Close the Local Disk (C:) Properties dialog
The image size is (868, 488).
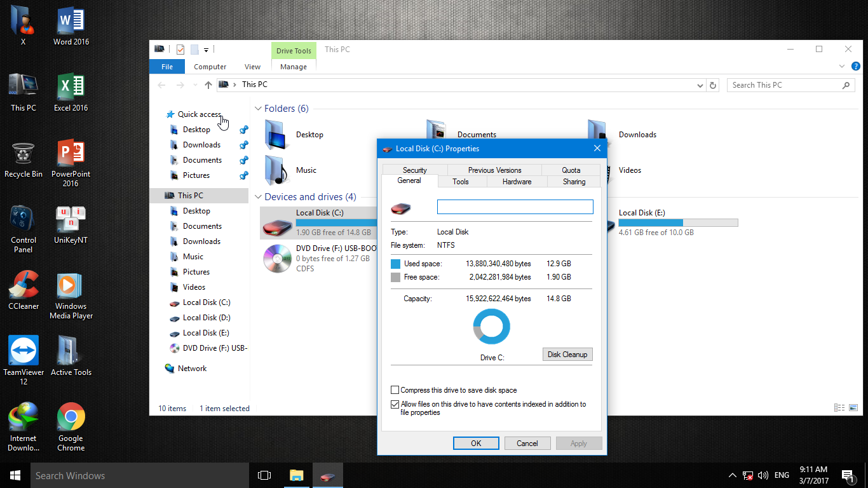(597, 149)
